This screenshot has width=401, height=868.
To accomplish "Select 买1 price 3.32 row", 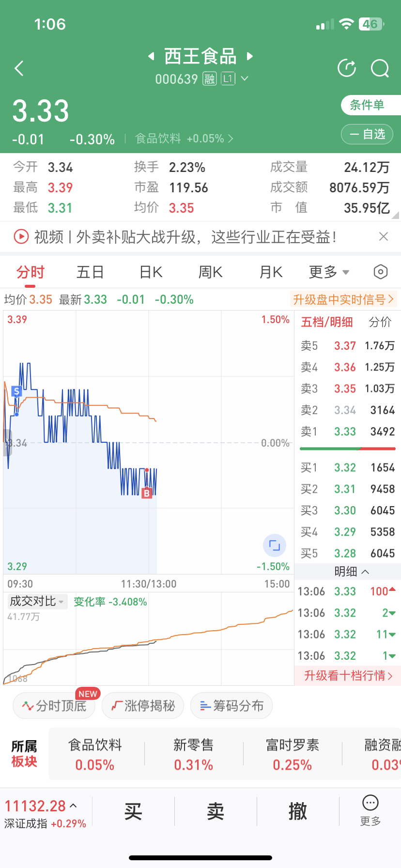I will click(348, 467).
